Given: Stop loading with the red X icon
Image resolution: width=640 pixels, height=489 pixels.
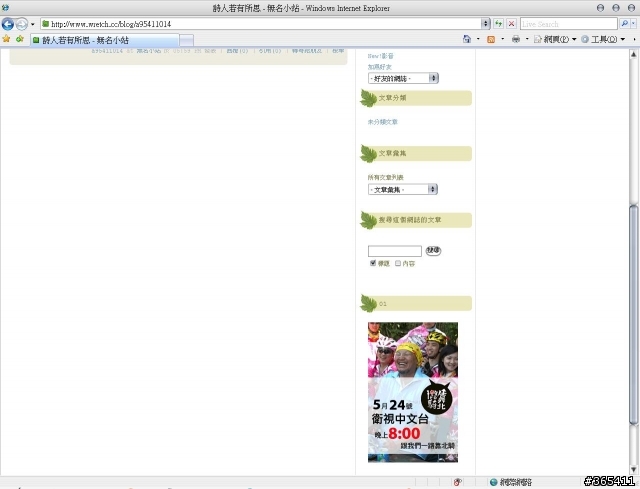Looking at the screenshot, I should [x=511, y=24].
